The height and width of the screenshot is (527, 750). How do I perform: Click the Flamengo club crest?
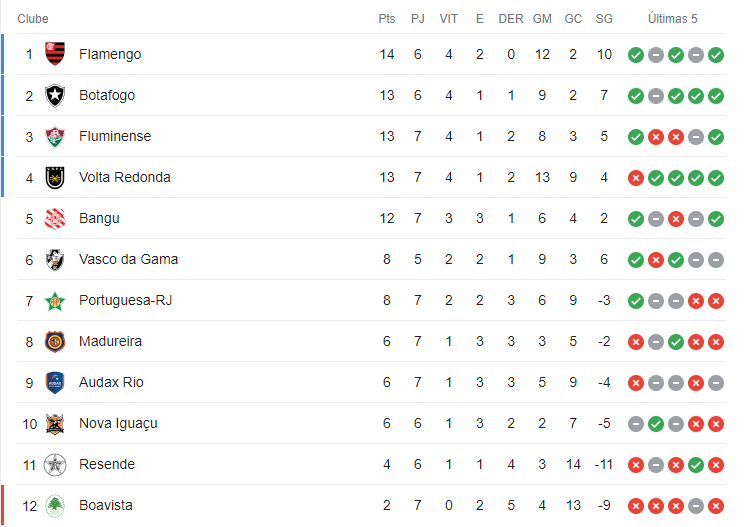pos(55,54)
